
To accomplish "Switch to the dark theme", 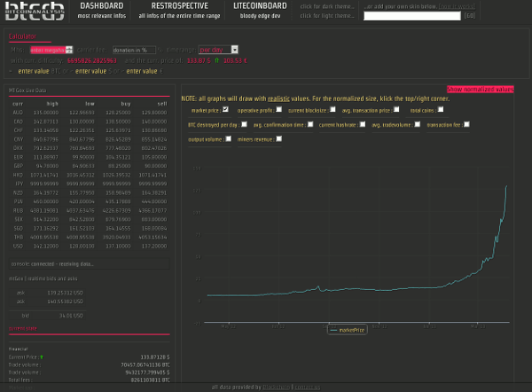I will [327, 6].
